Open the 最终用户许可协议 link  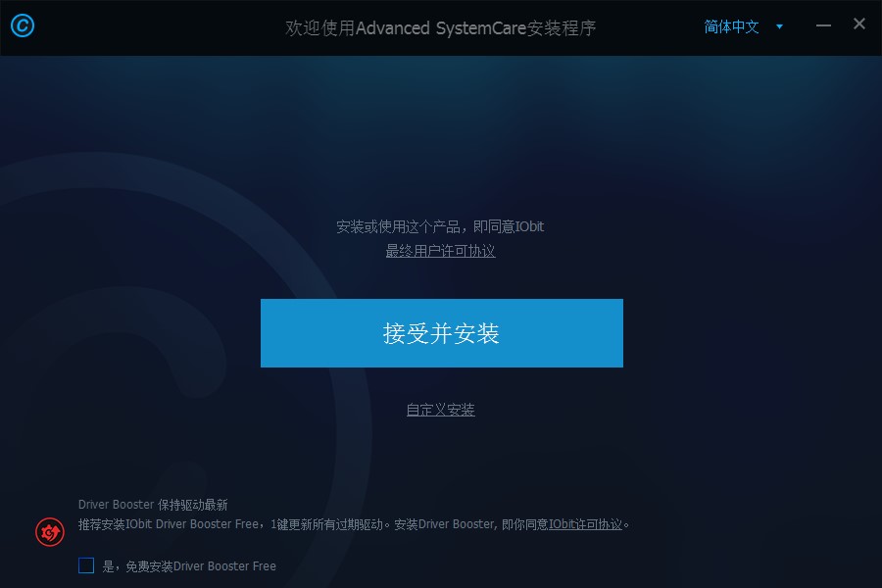[x=440, y=251]
